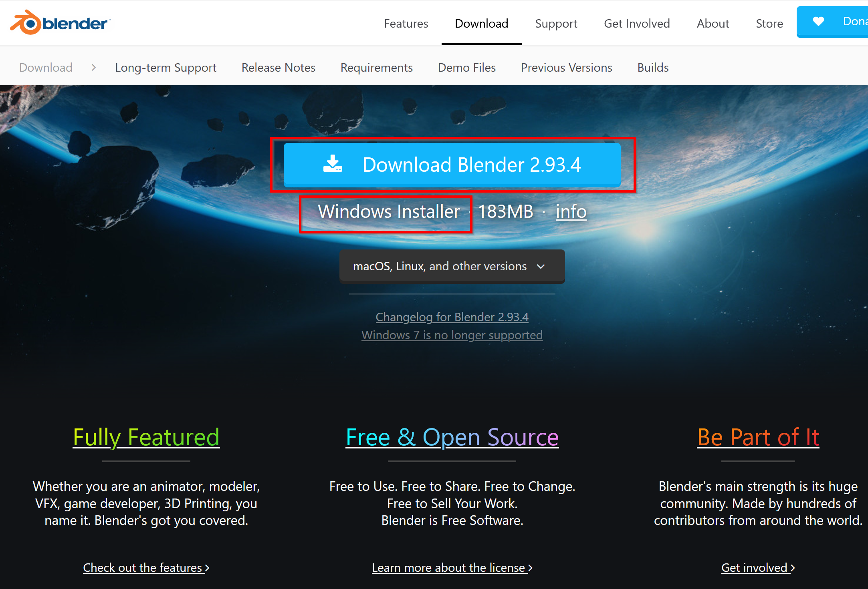The width and height of the screenshot is (868, 589).
Task: Open the Previous Versions tab
Action: [x=566, y=67]
